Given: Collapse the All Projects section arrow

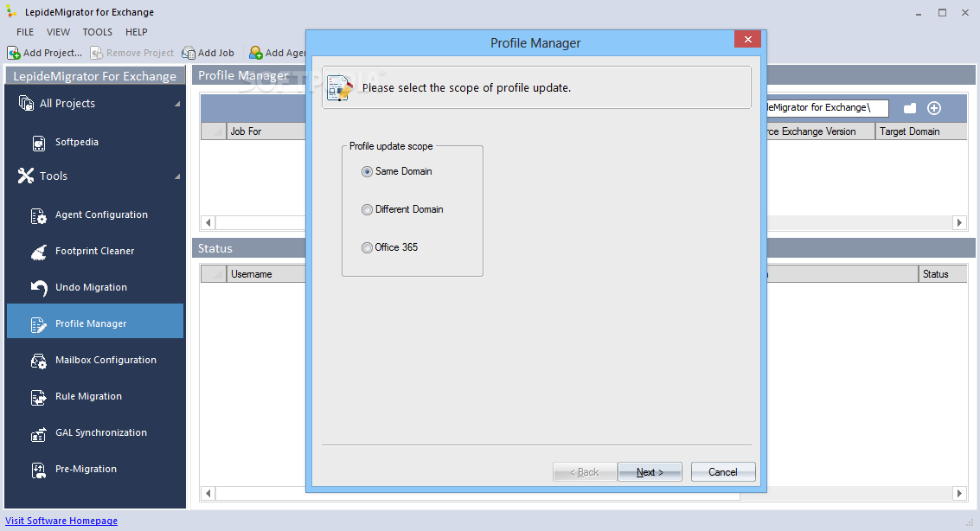Looking at the screenshot, I should [176, 104].
